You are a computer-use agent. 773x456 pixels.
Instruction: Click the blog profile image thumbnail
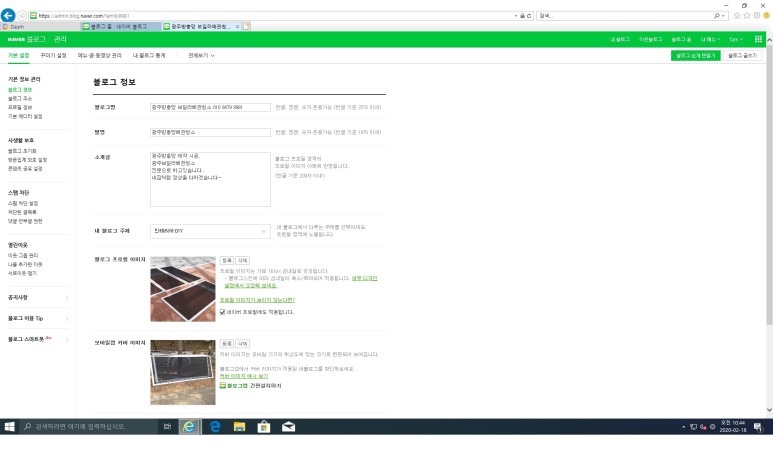pos(183,289)
